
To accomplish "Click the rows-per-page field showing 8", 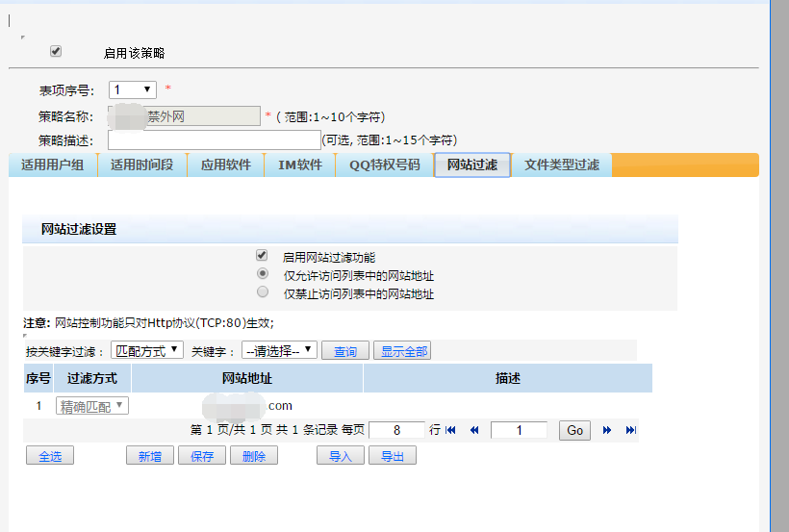I will 397,430.
